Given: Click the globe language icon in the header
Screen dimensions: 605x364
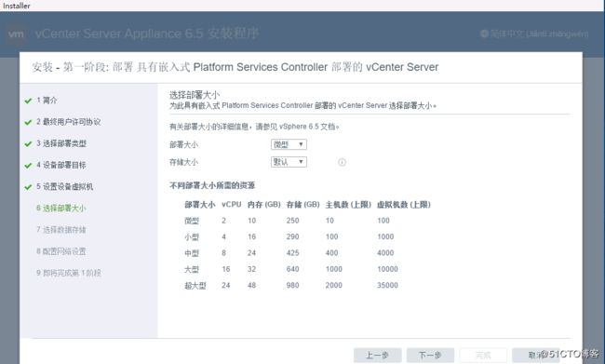Looking at the screenshot, I should [484, 34].
